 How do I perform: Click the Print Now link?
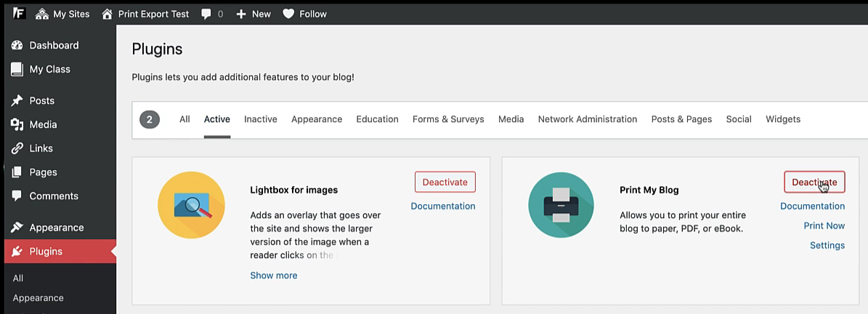coord(824,225)
